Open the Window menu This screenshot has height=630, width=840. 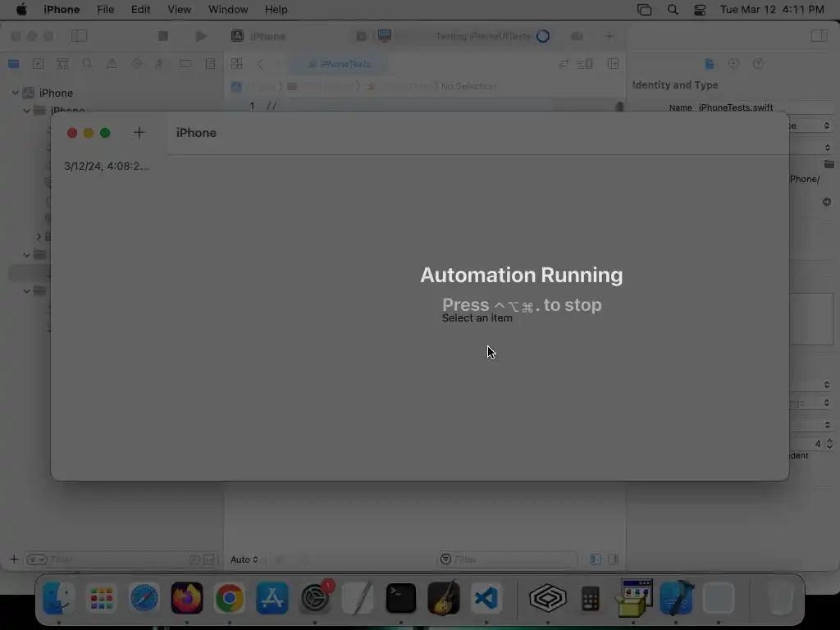228,9
